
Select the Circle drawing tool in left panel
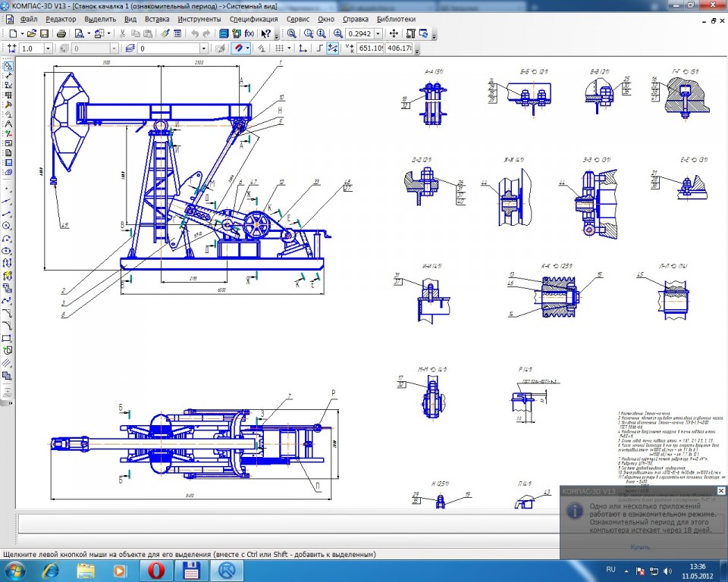tap(7, 226)
